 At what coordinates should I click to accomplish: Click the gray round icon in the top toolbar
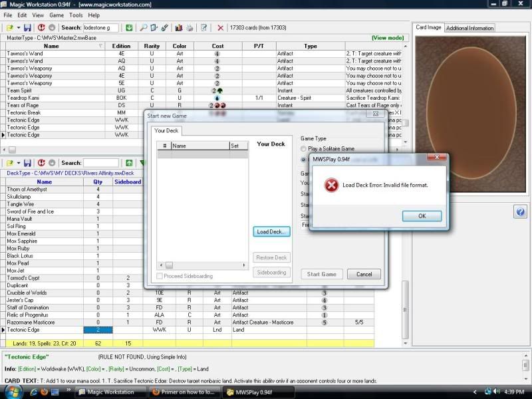(x=52, y=28)
